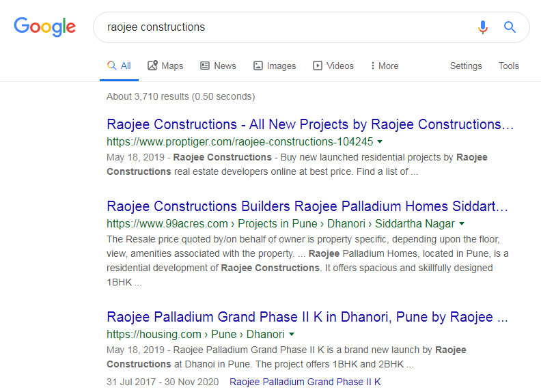Open the More search options menu
This screenshot has height=392, width=541.
coord(385,66)
